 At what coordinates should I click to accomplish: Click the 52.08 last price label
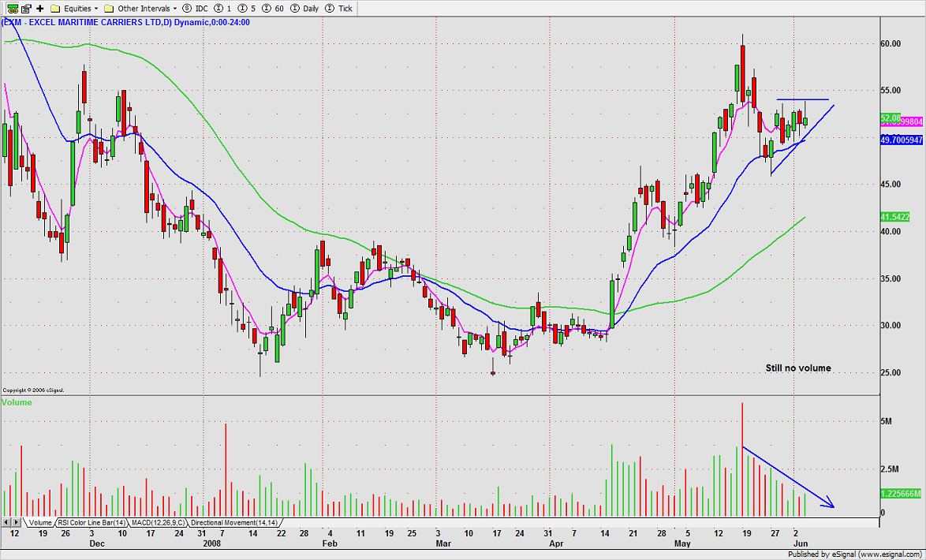891,118
